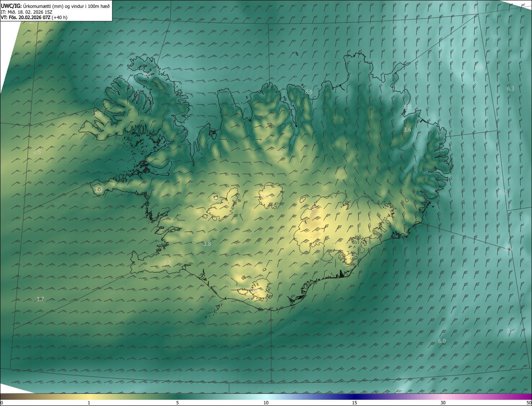Click the 6.0 value label over the southeast sea
The height and width of the screenshot is (406, 532).
tap(442, 341)
